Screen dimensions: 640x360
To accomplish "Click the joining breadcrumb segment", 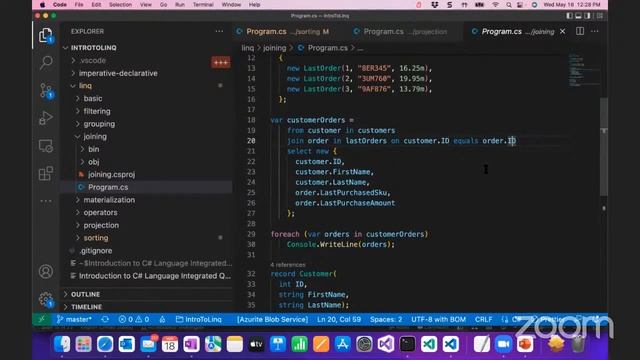I will pos(274,48).
